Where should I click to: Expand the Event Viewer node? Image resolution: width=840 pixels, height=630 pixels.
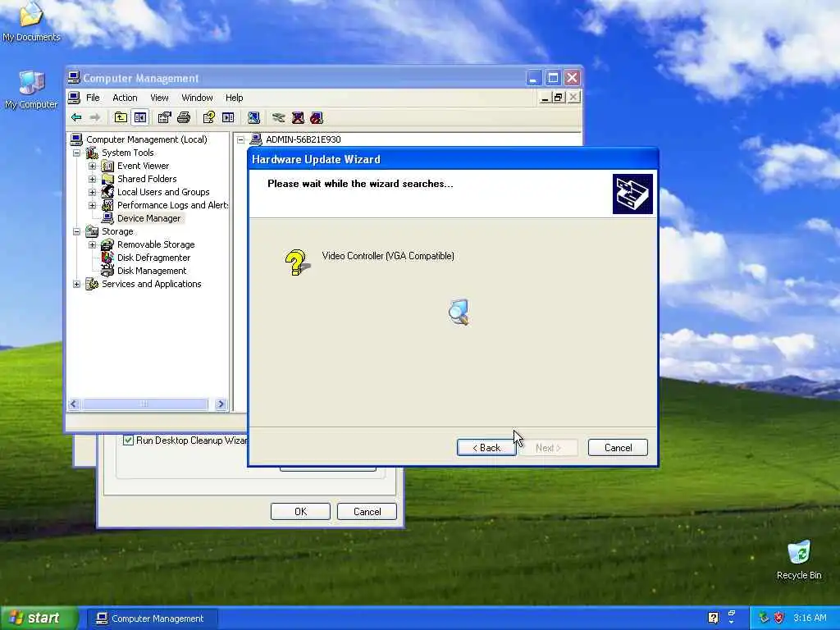click(92, 166)
